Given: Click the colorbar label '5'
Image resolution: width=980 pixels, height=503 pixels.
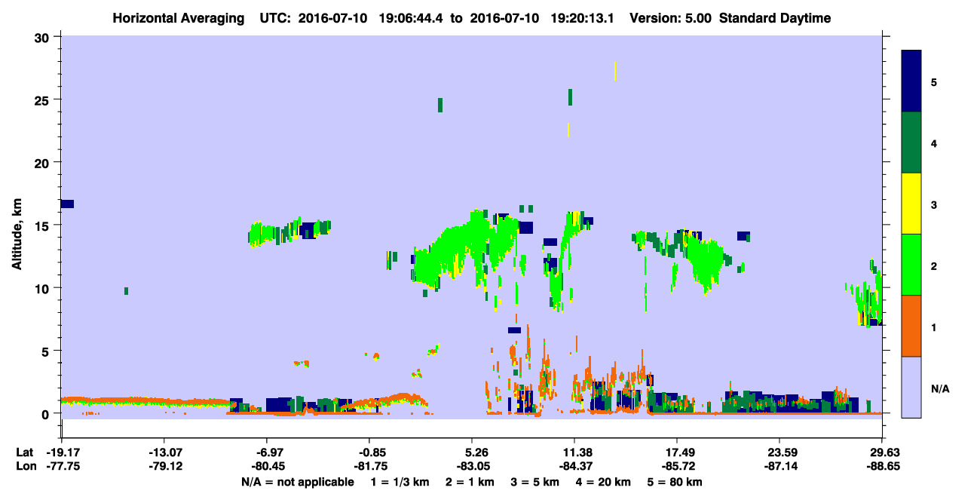Looking at the screenshot, I should (x=934, y=81).
